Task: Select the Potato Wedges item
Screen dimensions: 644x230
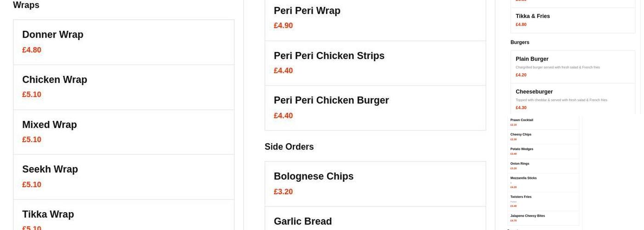Action: [x=543, y=151]
